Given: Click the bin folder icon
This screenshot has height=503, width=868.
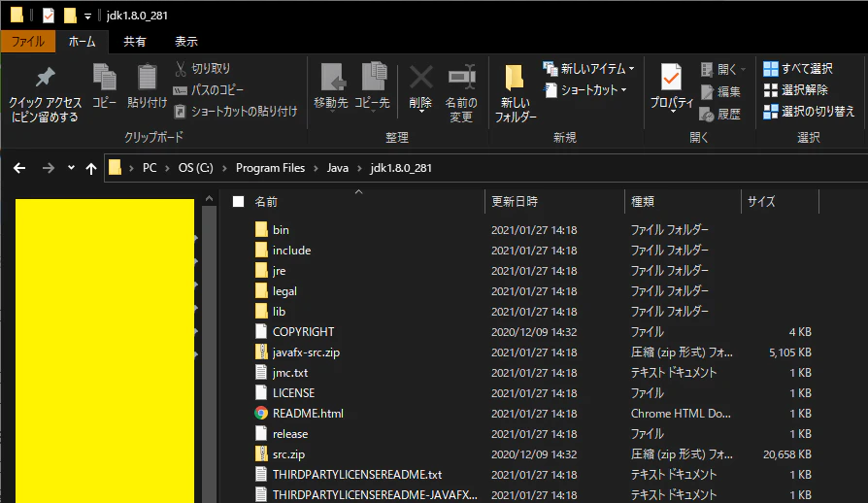Looking at the screenshot, I should click(x=261, y=229).
